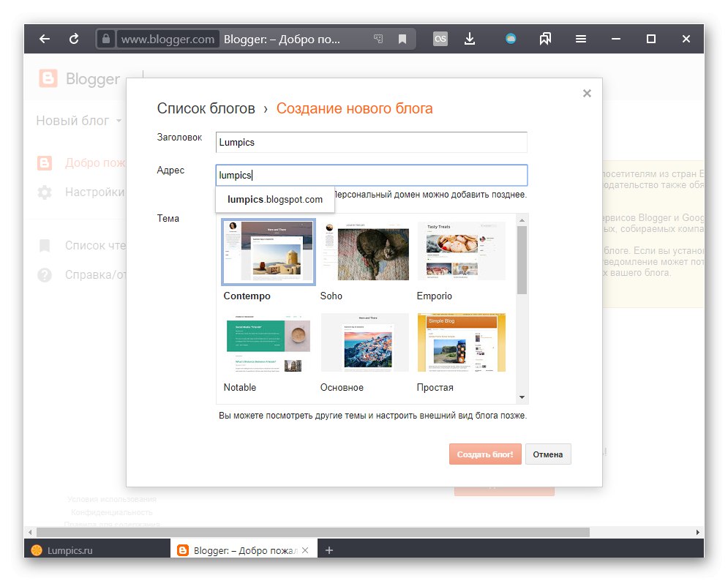
Task: Click the padlock site security icon
Action: point(106,39)
